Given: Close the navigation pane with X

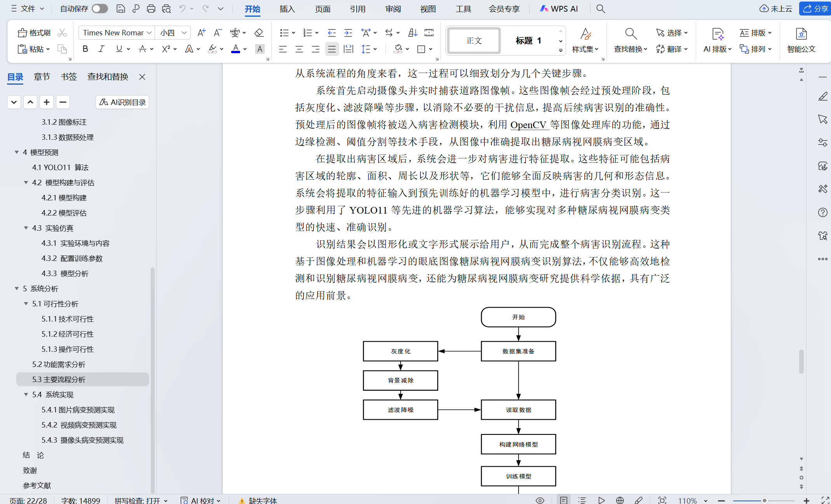Looking at the screenshot, I should [x=142, y=77].
